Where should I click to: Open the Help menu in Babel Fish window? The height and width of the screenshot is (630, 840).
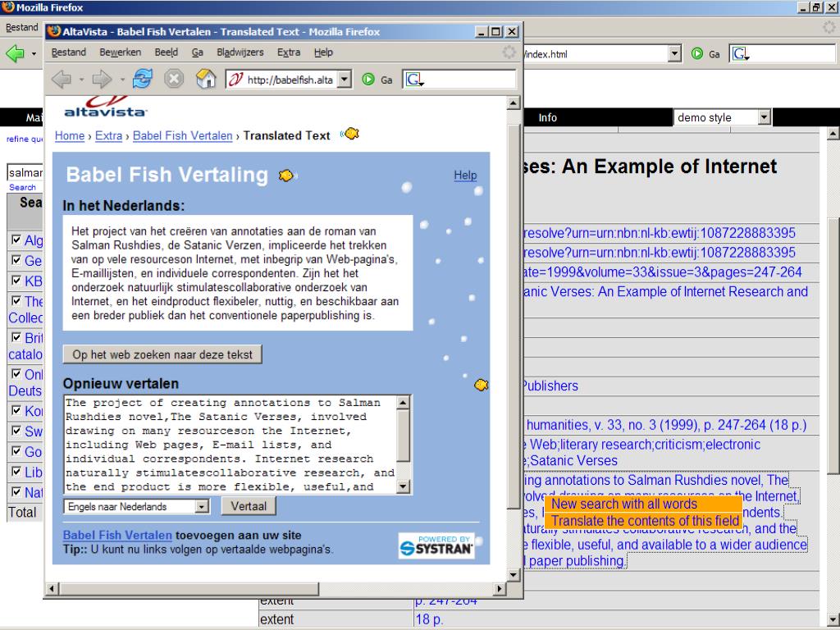pyautogui.click(x=323, y=52)
